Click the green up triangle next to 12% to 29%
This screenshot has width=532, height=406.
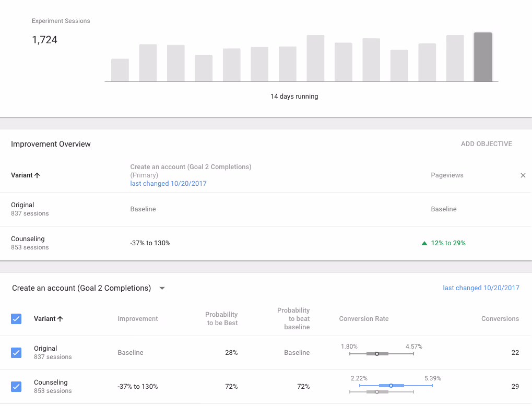(424, 243)
